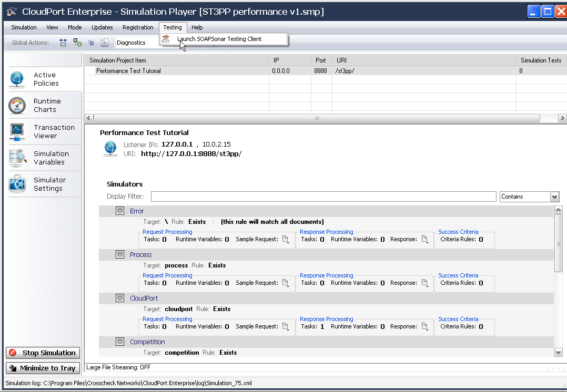Click the Runtime Charts gauge icon
The width and height of the screenshot is (567, 392).
(x=17, y=106)
